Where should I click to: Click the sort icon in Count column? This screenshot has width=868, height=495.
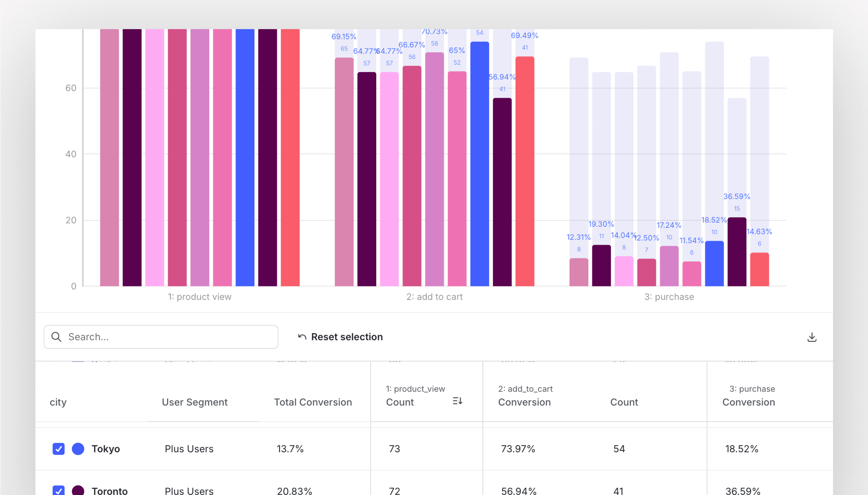[457, 401]
